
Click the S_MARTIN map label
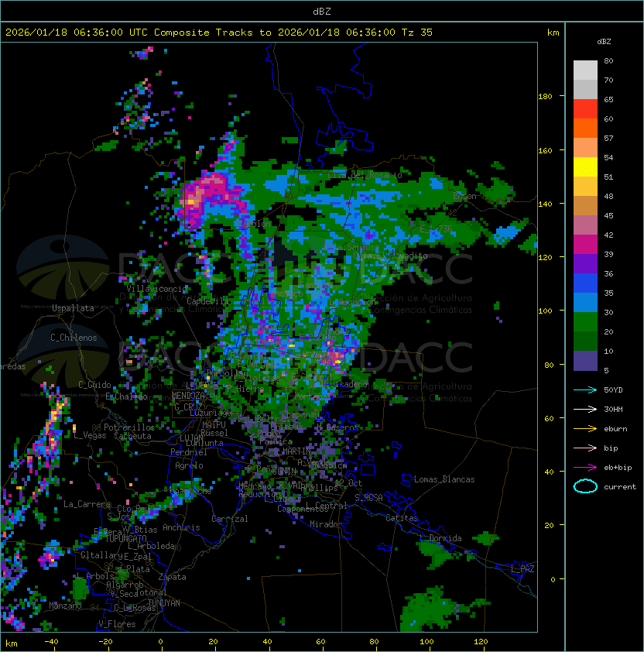pyautogui.click(x=293, y=451)
